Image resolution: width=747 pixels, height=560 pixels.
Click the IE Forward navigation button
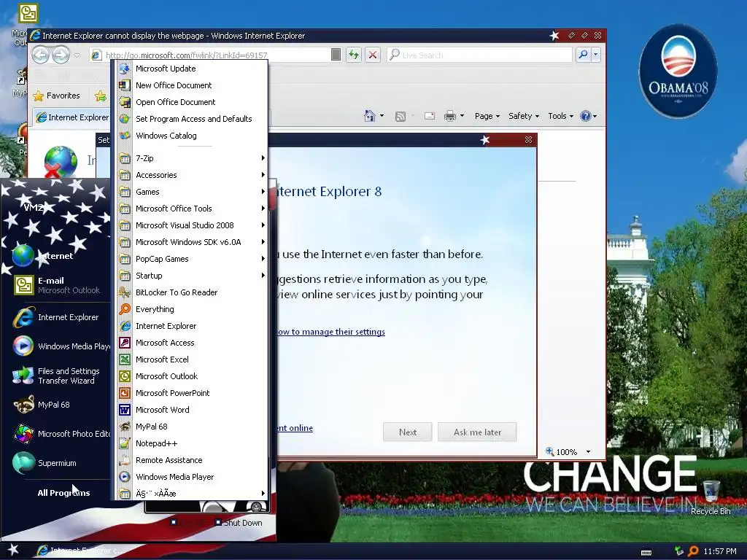(61, 55)
